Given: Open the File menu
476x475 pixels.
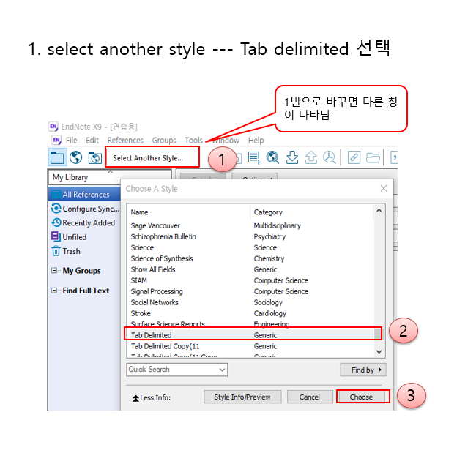Looking at the screenshot, I should tap(71, 141).
